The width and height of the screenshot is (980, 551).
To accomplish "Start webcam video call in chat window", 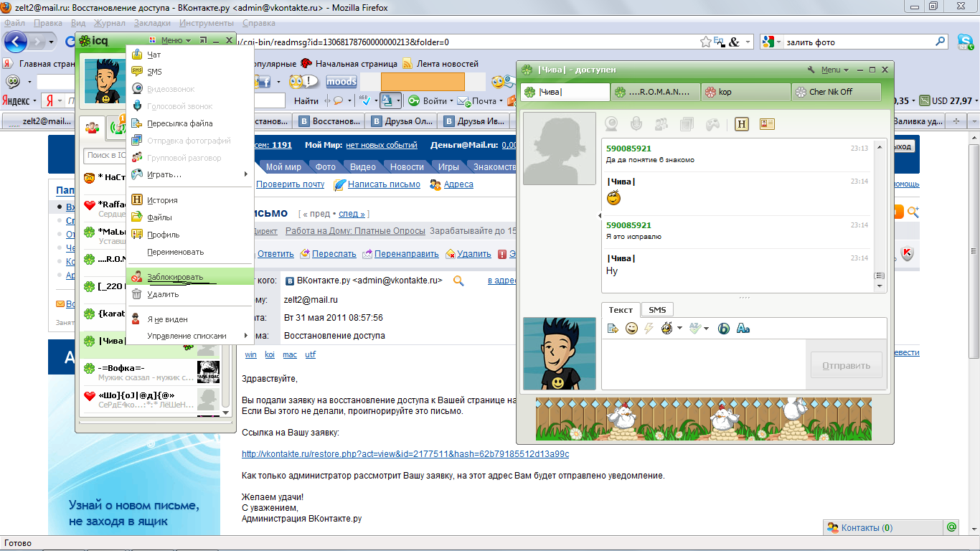I will (612, 124).
